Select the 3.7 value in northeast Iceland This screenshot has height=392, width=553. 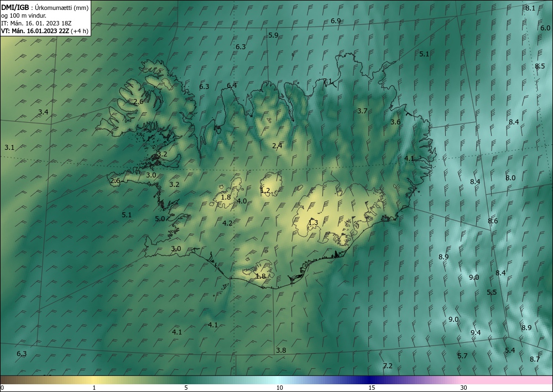pos(362,111)
